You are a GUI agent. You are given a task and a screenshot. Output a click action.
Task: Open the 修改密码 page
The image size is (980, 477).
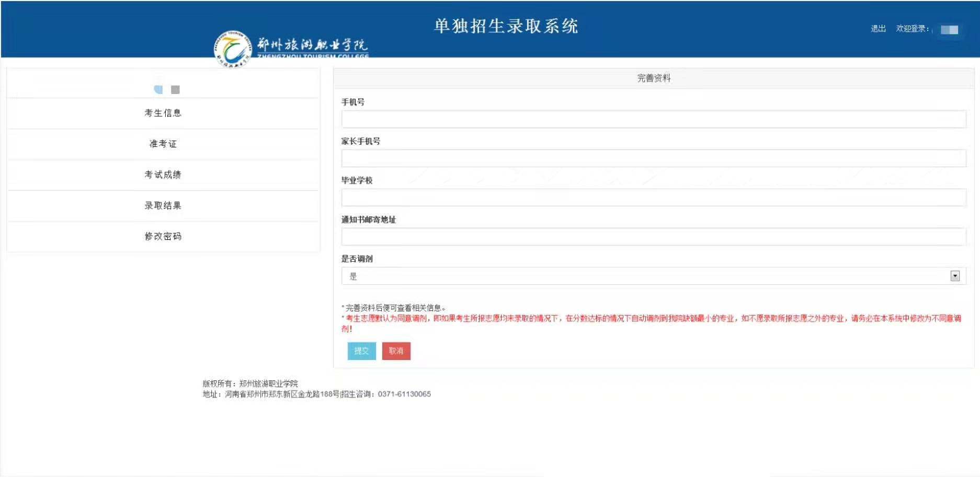click(x=163, y=236)
